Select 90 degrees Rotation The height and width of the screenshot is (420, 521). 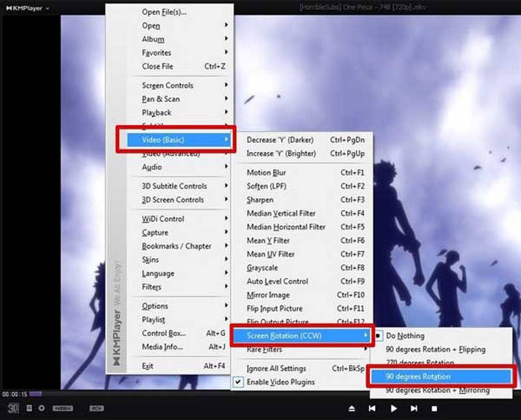tap(441, 377)
